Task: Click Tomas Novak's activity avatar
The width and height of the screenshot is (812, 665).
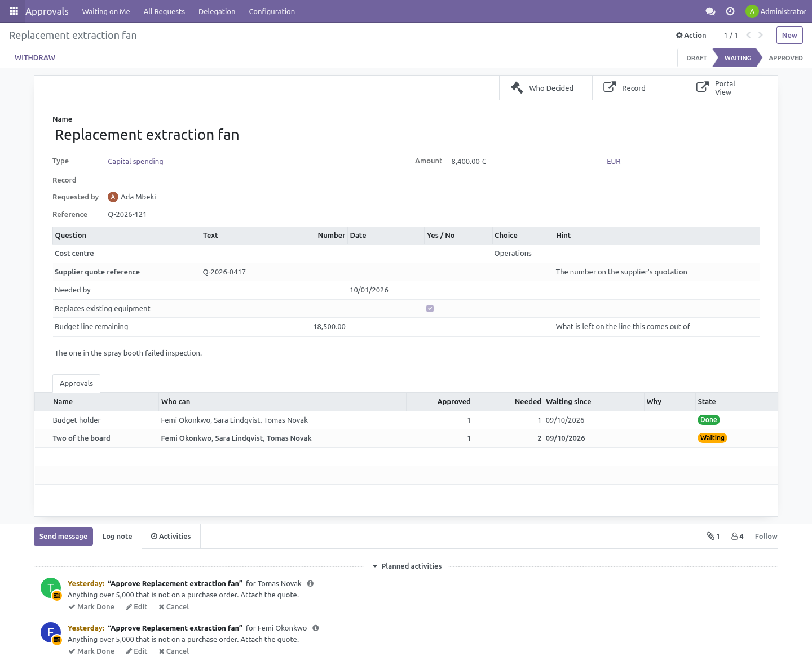Action: tap(51, 588)
